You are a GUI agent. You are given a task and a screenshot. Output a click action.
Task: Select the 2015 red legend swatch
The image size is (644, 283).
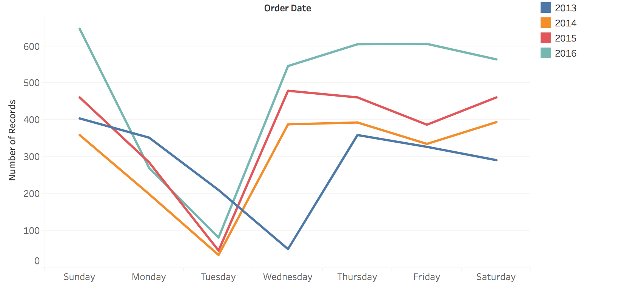click(545, 38)
